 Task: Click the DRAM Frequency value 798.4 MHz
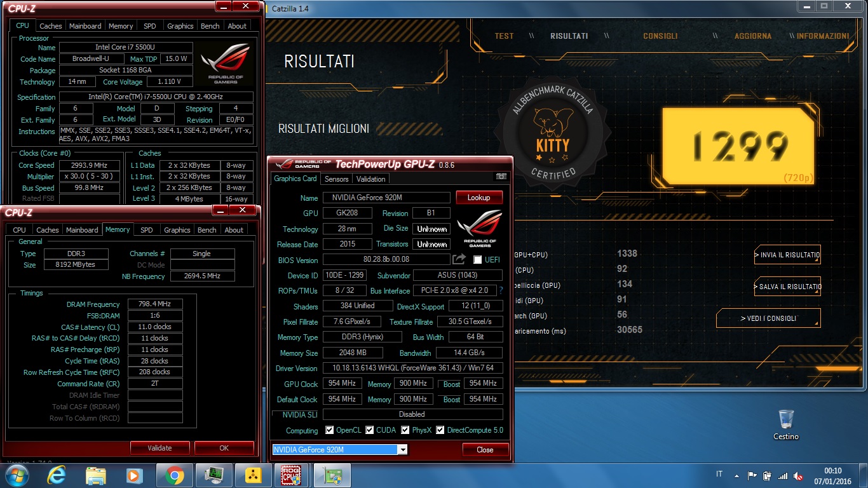pyautogui.click(x=155, y=304)
